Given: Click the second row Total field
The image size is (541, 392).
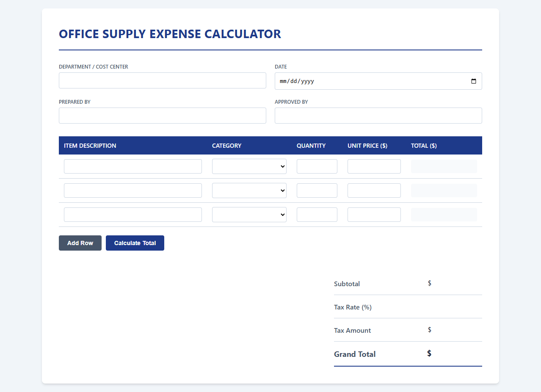Looking at the screenshot, I should coord(444,190).
